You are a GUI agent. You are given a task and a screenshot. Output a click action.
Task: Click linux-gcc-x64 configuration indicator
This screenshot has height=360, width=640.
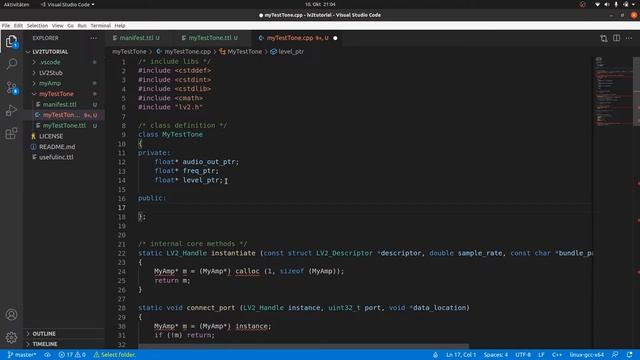(587, 355)
